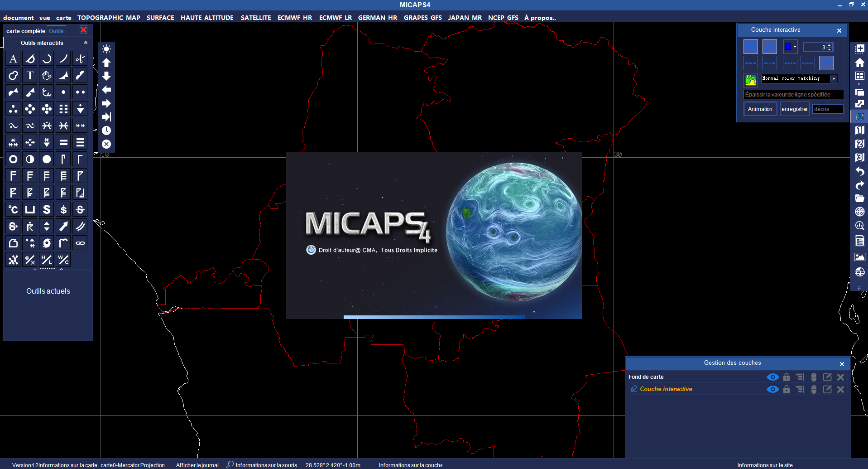
Task: Toggle the freehand curve mode button
Action: (769, 47)
